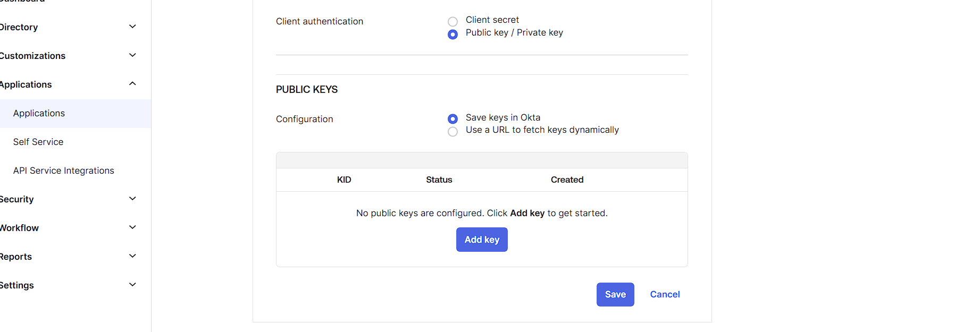Open API Service Integrations page
Viewport: 980px width, 332px height.
(64, 171)
